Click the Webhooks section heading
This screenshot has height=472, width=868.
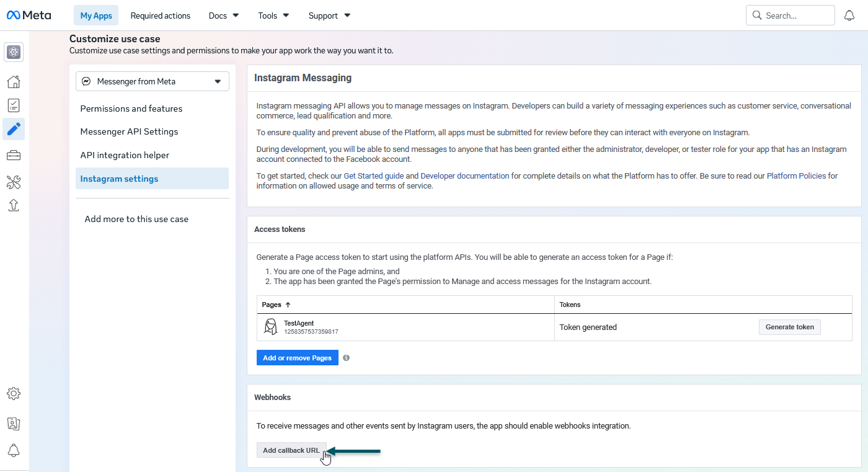point(272,397)
